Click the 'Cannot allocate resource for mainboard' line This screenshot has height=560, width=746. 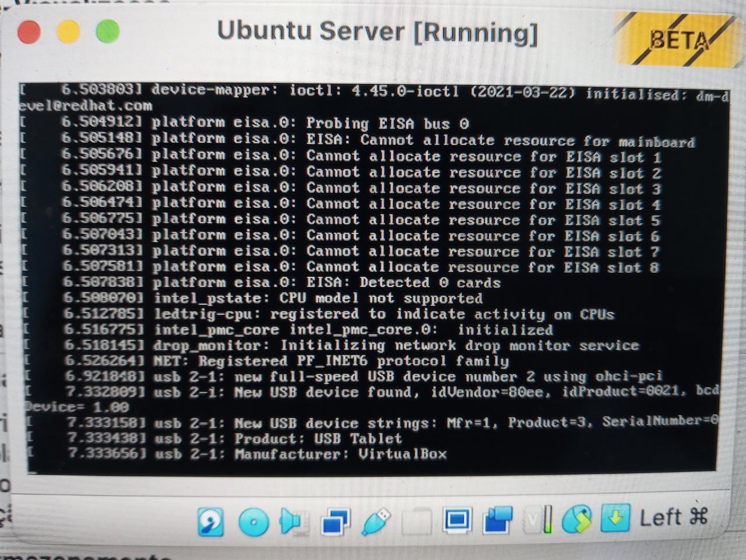click(358, 140)
